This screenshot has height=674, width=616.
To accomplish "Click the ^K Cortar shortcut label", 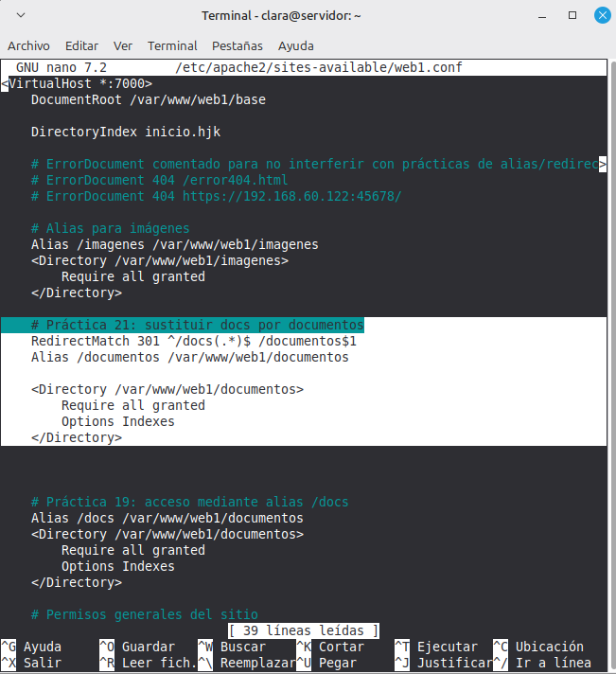I will pos(341,647).
